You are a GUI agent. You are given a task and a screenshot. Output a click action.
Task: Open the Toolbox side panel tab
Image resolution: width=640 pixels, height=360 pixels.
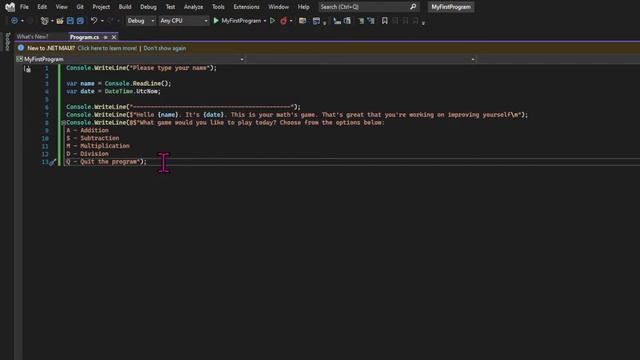(7, 41)
